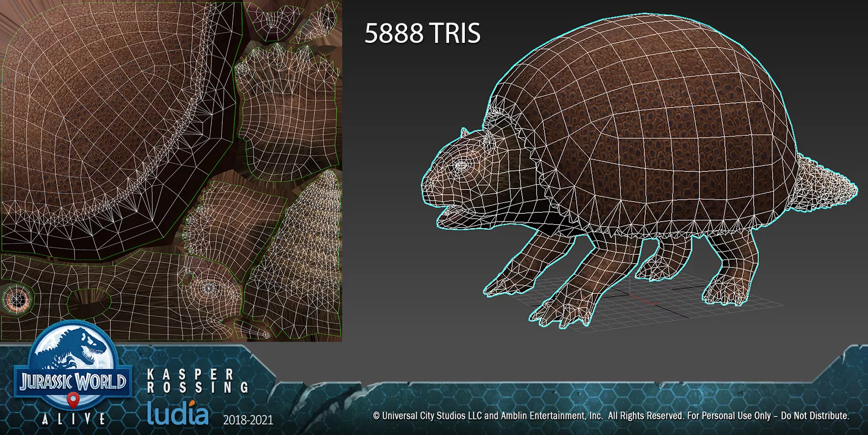Image resolution: width=868 pixels, height=435 pixels.
Task: Click the small ear on the model's head
Action: (464, 133)
